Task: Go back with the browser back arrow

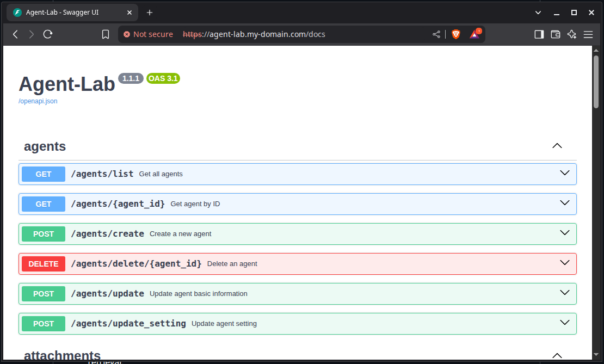Action: pos(15,34)
